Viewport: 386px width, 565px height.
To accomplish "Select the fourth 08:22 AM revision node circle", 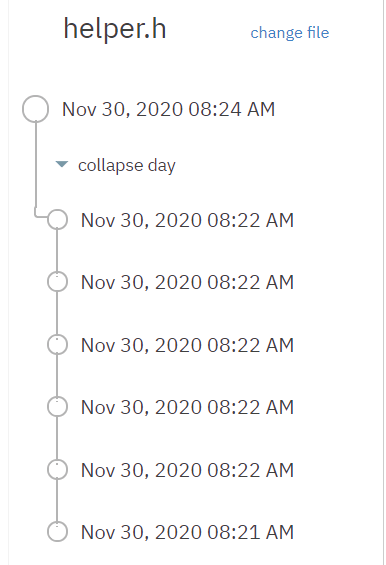I will (57, 406).
